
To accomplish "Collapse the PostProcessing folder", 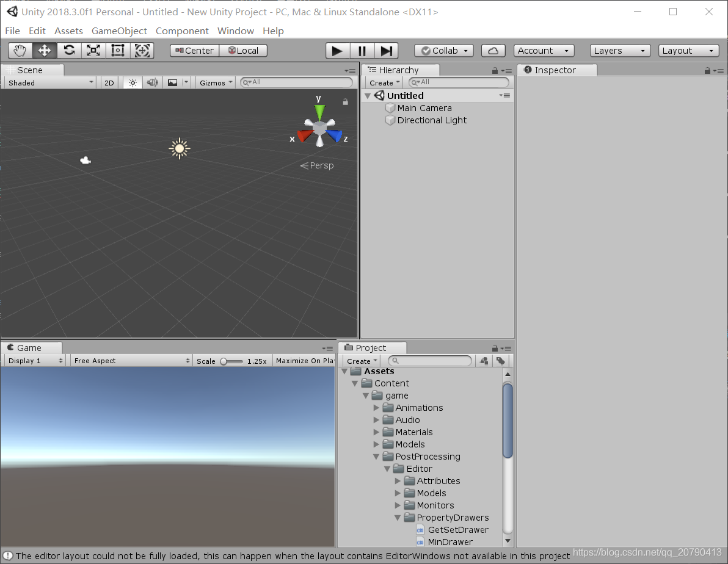I will tap(376, 457).
